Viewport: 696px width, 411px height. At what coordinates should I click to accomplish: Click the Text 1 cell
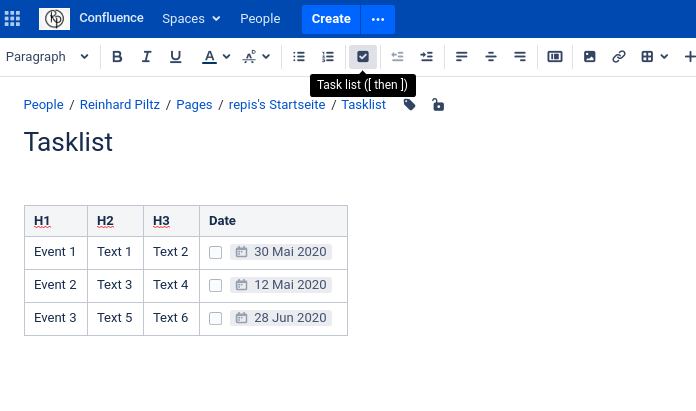pyautogui.click(x=115, y=253)
